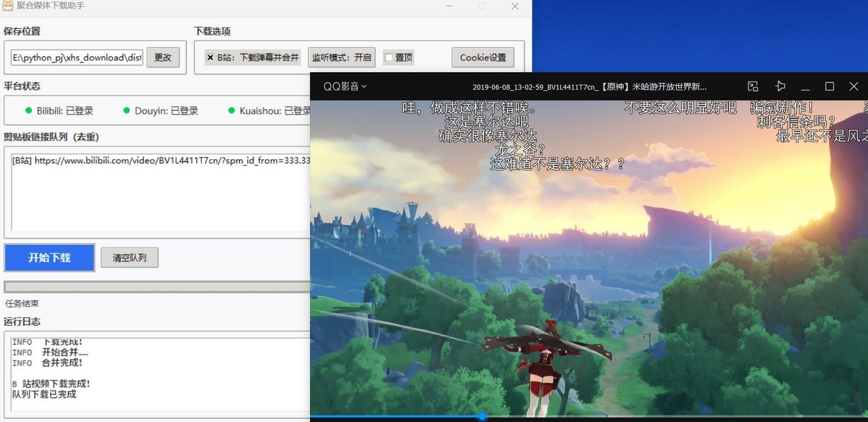Click 更改 to change save location
The height and width of the screenshot is (422, 868).
[163, 58]
